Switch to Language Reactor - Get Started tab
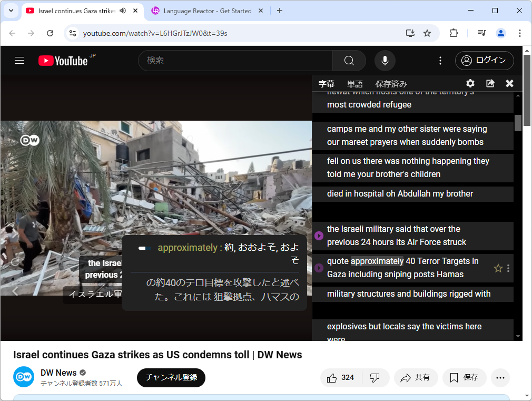 point(208,11)
